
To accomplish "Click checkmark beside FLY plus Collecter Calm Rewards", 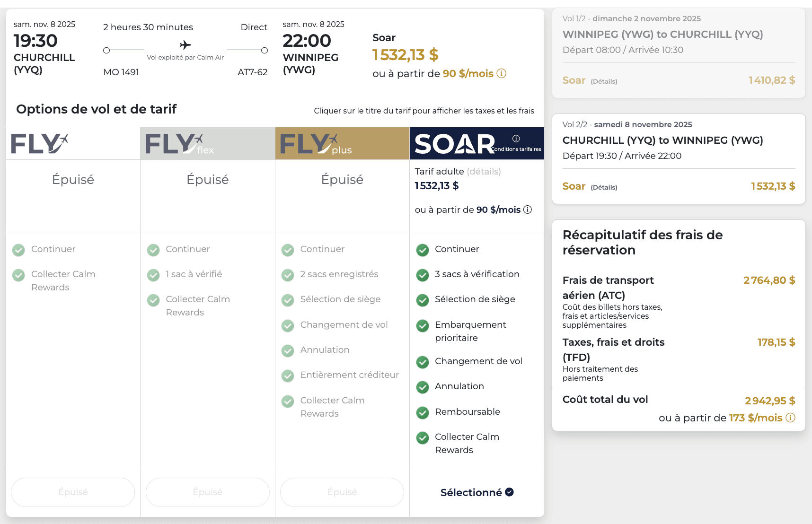I will coord(288,401).
